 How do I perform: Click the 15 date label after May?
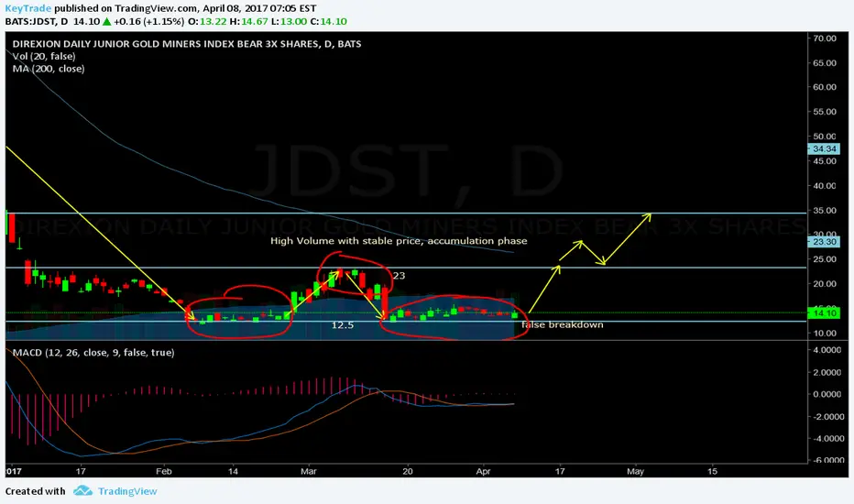click(x=712, y=471)
